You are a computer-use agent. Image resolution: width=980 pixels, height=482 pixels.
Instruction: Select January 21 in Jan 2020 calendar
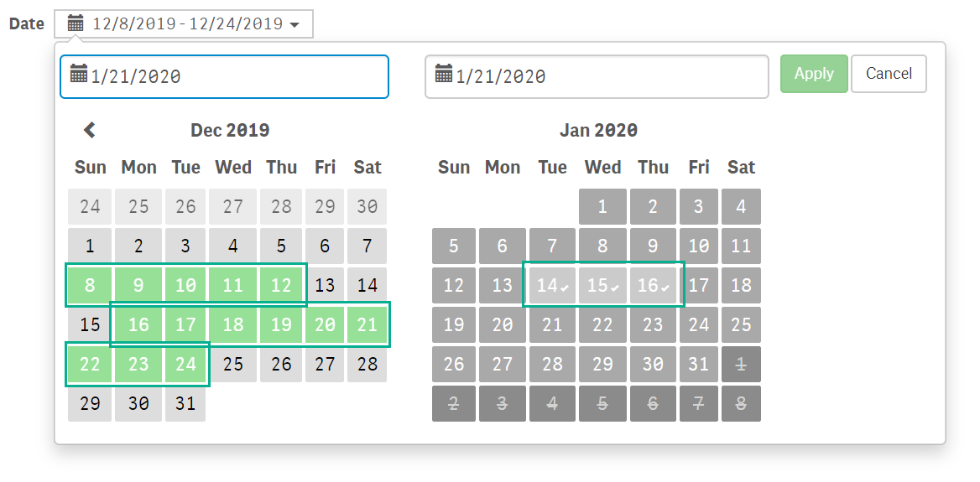552,324
